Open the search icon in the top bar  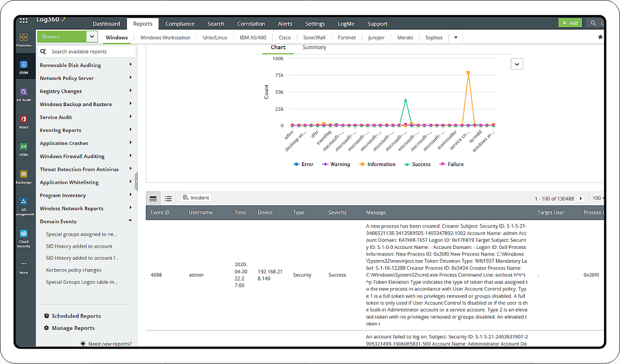pyautogui.click(x=593, y=22)
